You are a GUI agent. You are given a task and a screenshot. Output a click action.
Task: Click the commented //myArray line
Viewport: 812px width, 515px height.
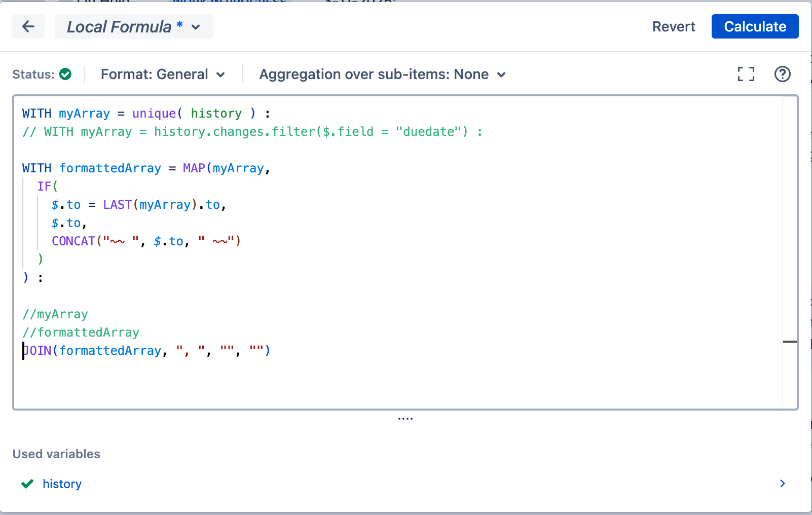tap(55, 314)
